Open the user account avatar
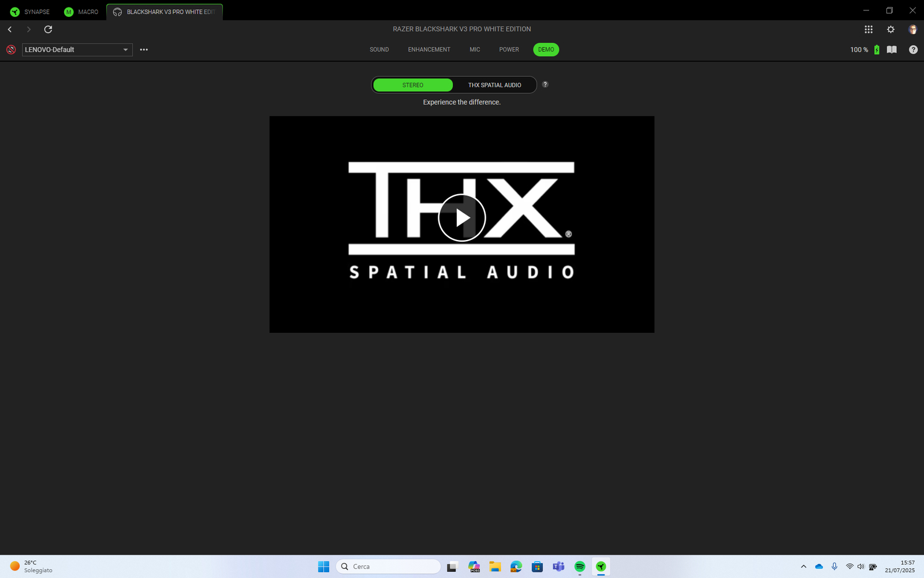 click(912, 29)
